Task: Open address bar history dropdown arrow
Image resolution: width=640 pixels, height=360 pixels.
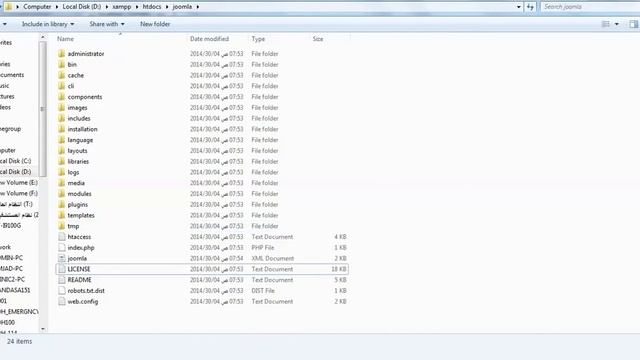Action: click(x=519, y=7)
